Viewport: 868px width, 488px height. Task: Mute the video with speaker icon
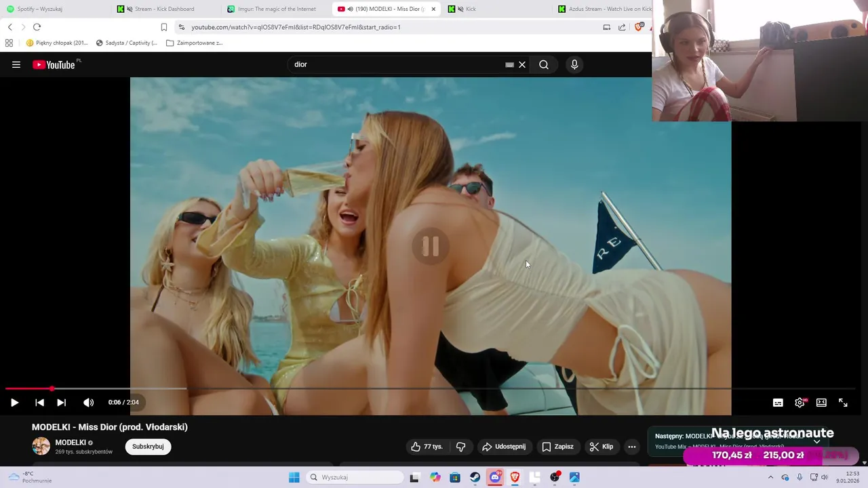coord(88,403)
